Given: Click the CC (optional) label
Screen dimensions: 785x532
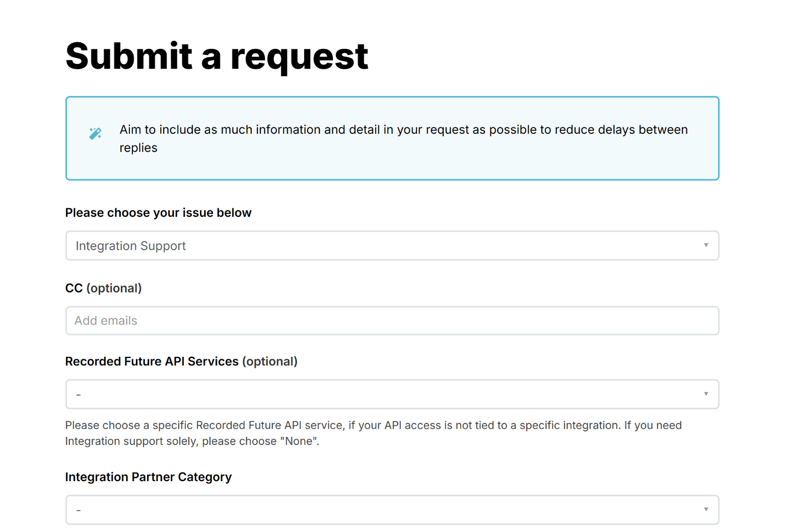Looking at the screenshot, I should [x=103, y=288].
